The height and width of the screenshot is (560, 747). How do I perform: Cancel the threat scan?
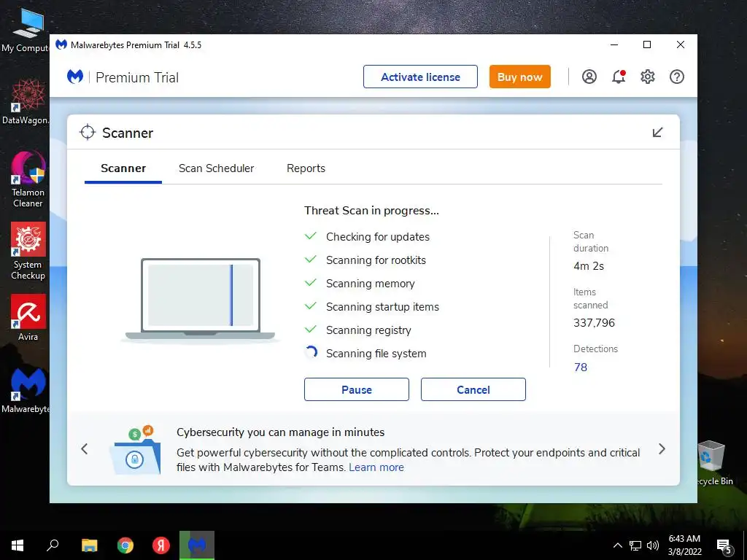pos(473,389)
